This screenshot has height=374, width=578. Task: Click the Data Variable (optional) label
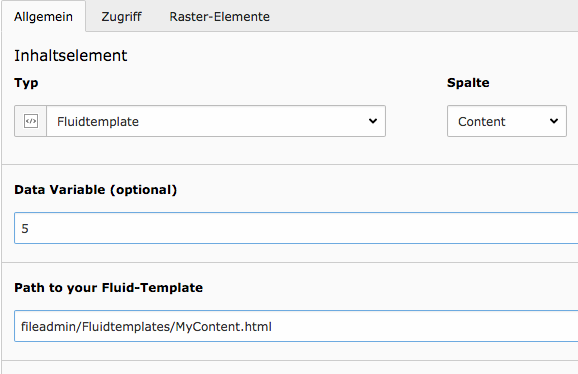(x=95, y=190)
